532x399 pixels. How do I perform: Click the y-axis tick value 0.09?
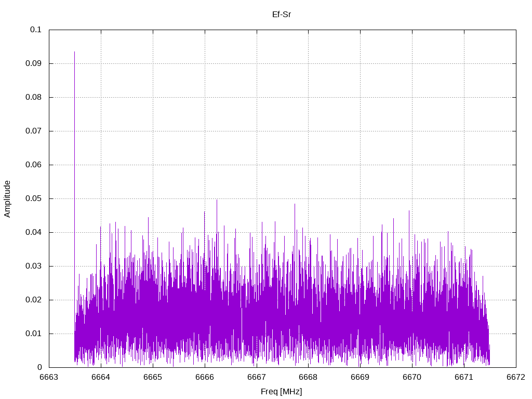(x=33, y=63)
